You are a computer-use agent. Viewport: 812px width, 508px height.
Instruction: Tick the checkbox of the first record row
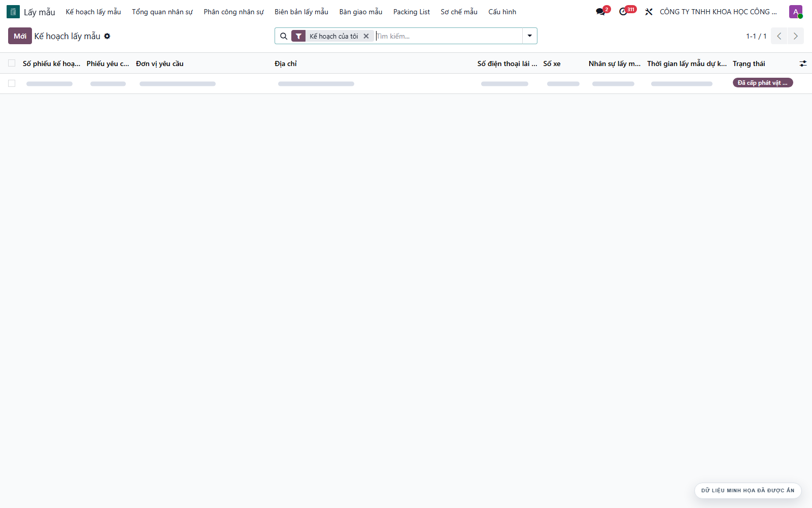[x=12, y=83]
